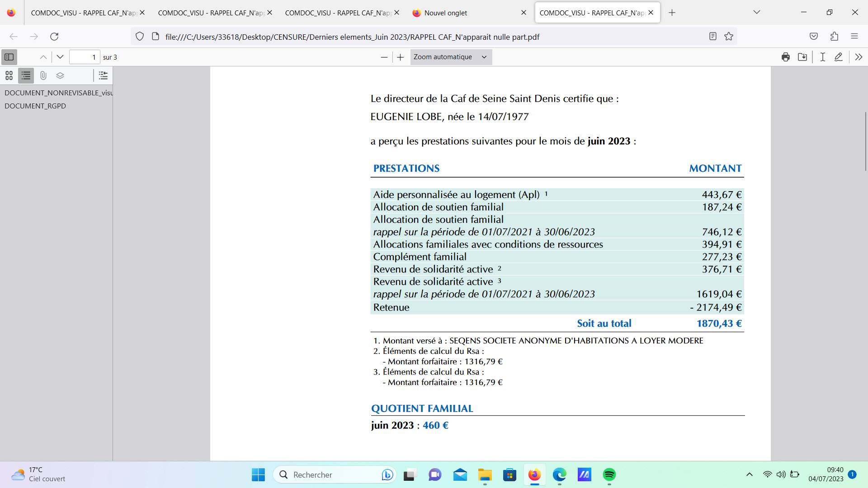
Task: Open DOCUMENT_NONREVISABLE outline entry
Action: click(x=58, y=93)
